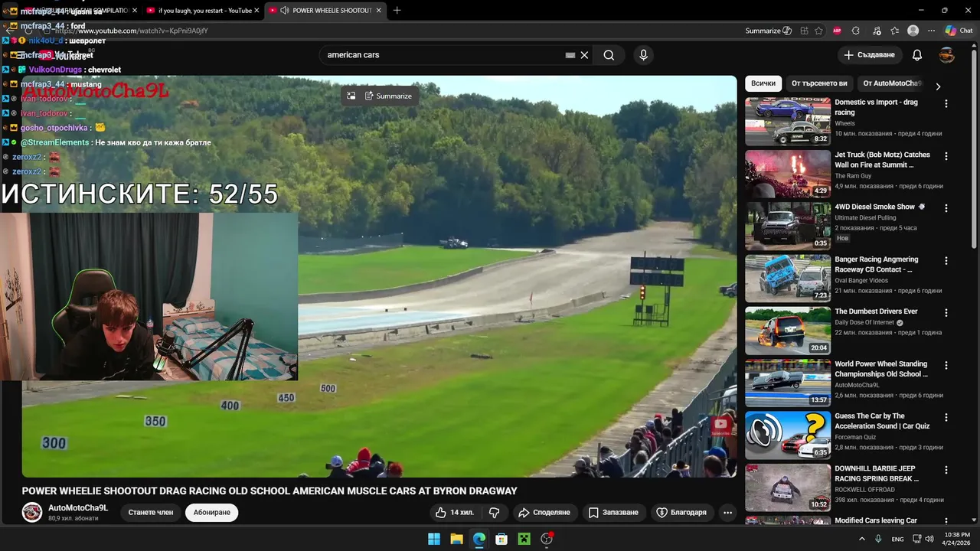Screen dimensions: 980x551
Task: Click the Summarize overlay button on video
Action: 388,96
